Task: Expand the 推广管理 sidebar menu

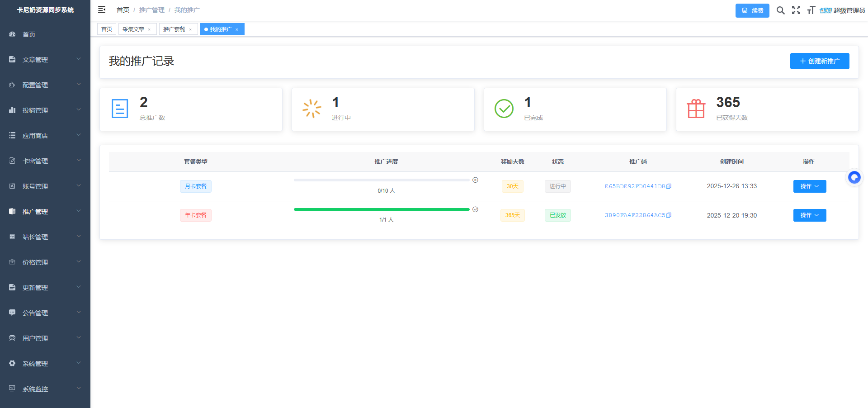Action: pyautogui.click(x=45, y=212)
